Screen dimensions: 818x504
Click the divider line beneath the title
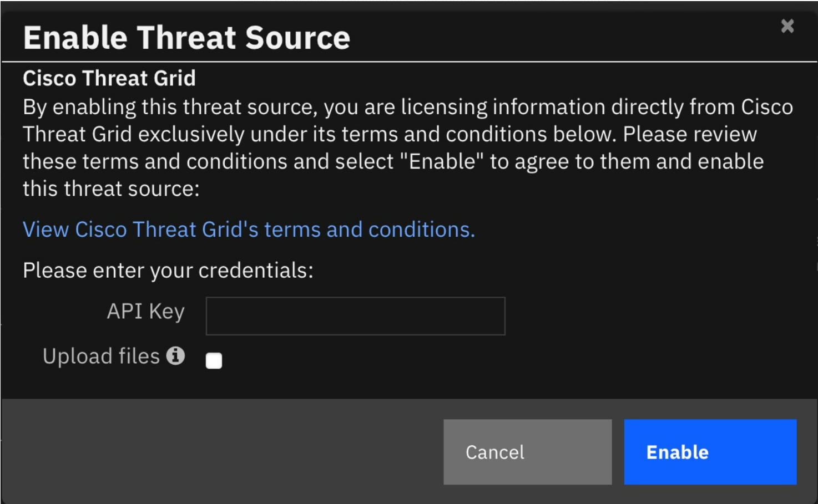pyautogui.click(x=409, y=62)
